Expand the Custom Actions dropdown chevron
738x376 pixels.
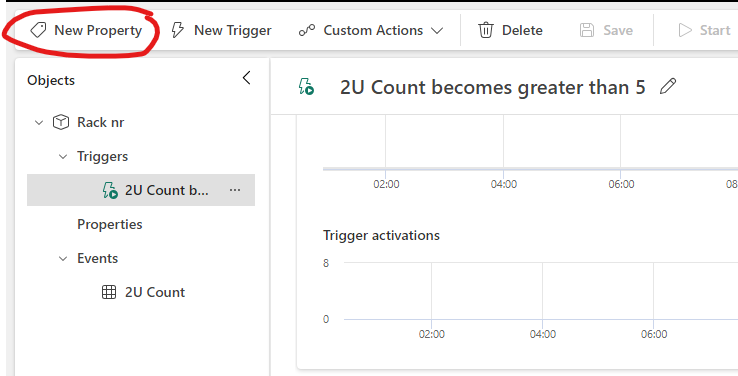click(437, 31)
